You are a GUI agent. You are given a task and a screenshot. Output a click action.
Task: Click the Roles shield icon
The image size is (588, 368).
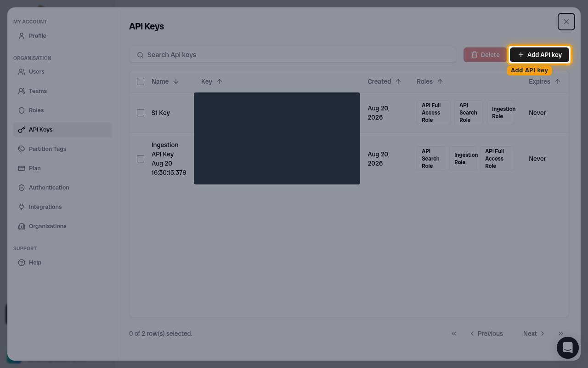[22, 110]
